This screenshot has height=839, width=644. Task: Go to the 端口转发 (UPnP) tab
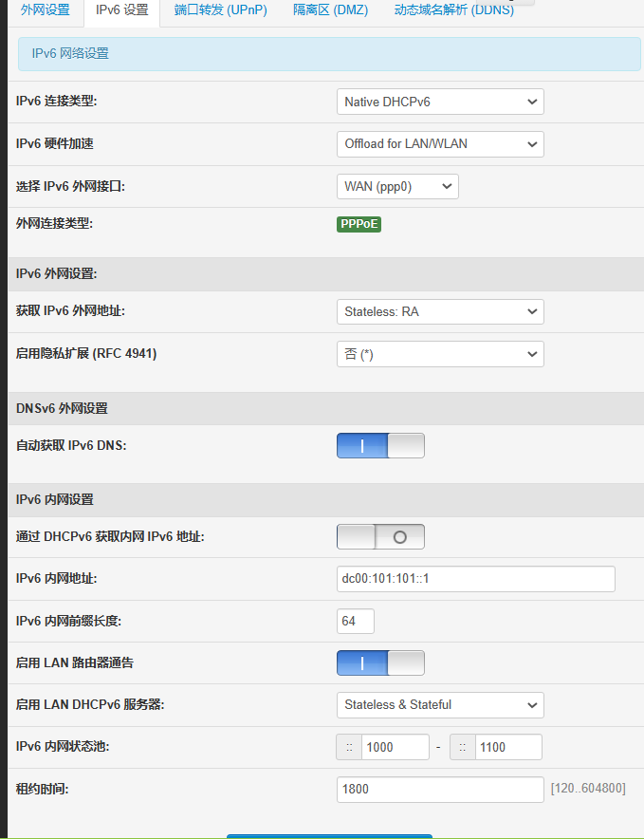pos(220,10)
